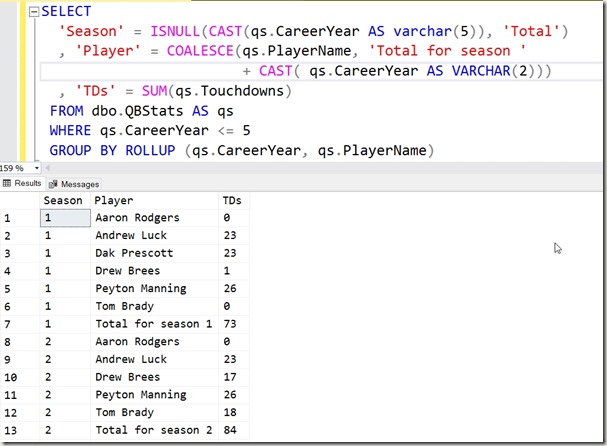The height and width of the screenshot is (446, 607).
Task: Select the Season column header
Action: point(65,201)
